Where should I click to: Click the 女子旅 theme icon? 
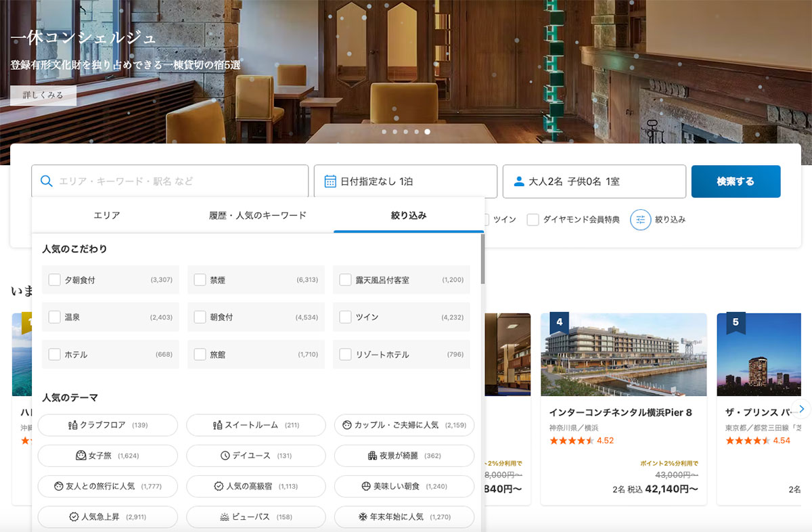[x=81, y=456]
